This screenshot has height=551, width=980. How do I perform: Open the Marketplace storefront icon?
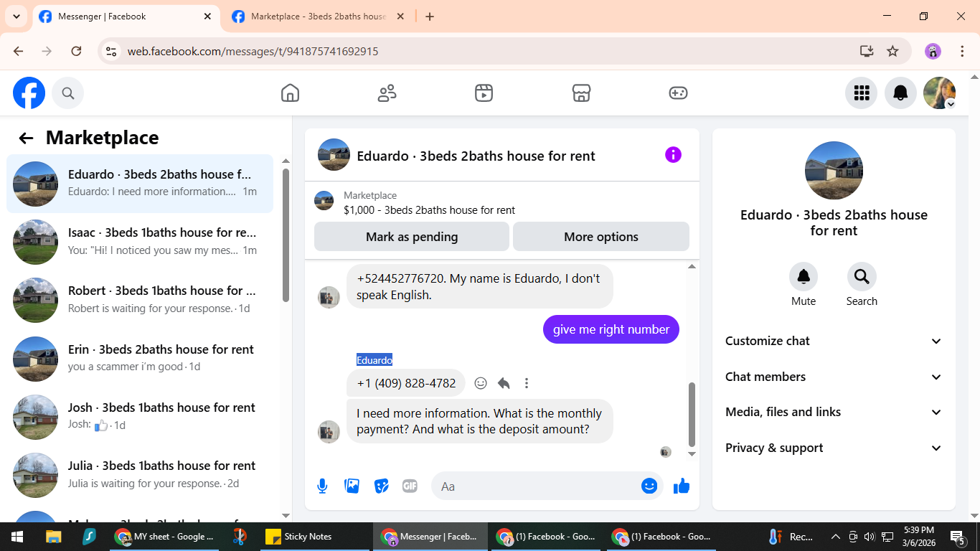pos(581,93)
